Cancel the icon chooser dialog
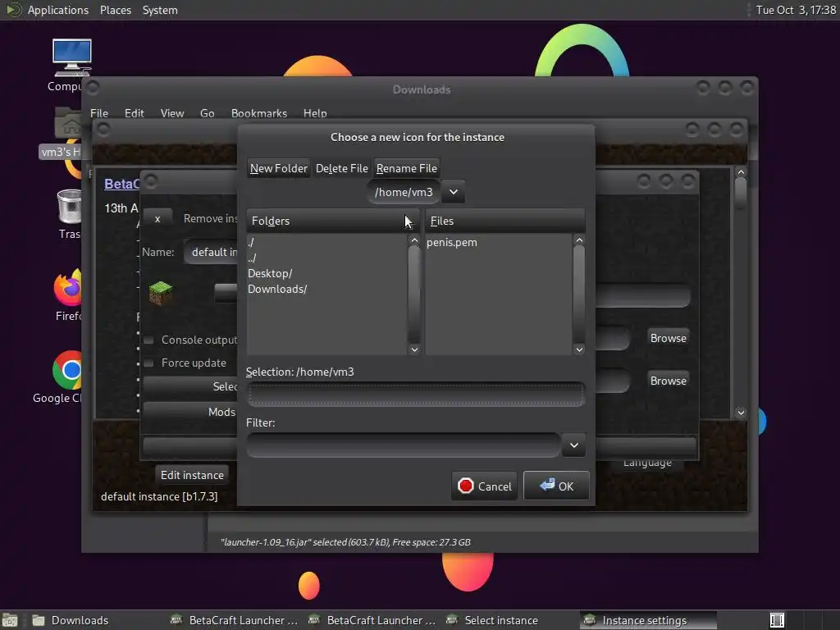 484,486
